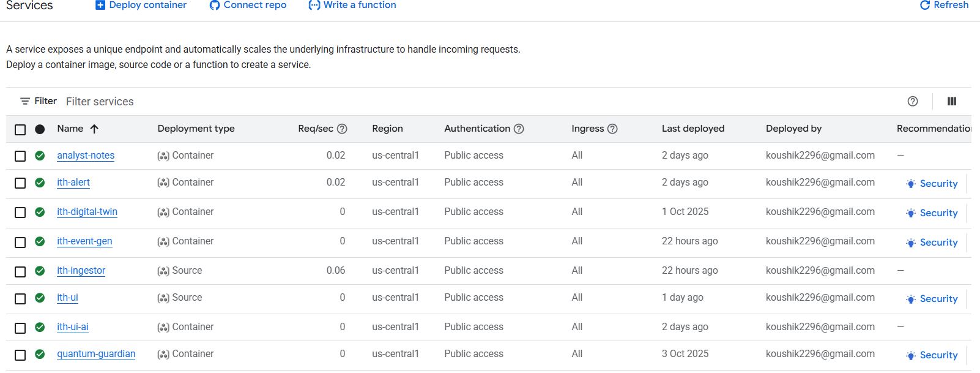Check the analyst-notes row checkbox

20,156
